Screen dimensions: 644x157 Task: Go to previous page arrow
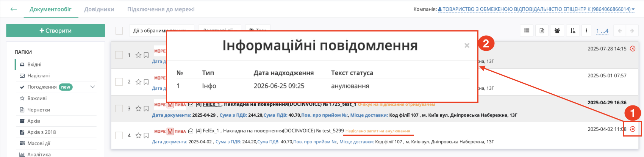[x=620, y=31]
